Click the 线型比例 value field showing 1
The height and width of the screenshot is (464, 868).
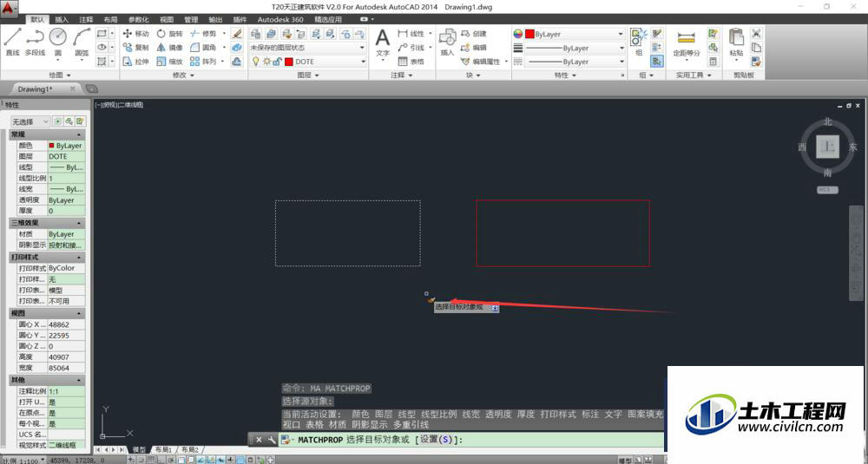click(67, 178)
